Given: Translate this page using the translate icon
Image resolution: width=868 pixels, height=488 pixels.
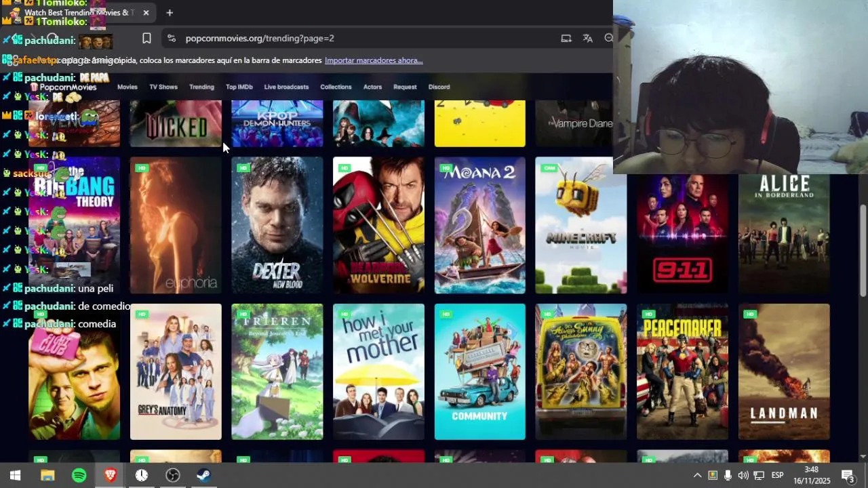Looking at the screenshot, I should pos(588,39).
